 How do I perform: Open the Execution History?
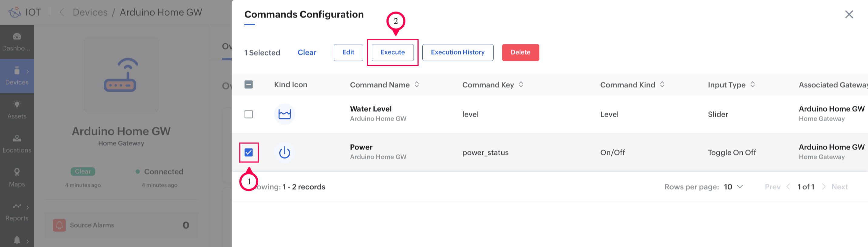point(457,52)
